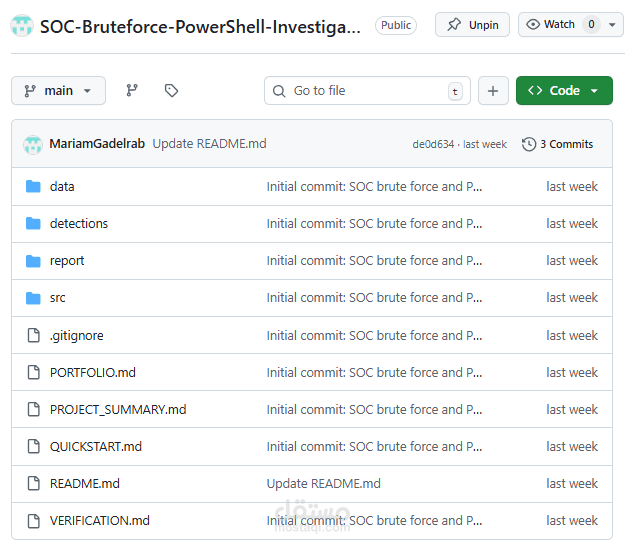Open the report folder
Image resolution: width=625 pixels, height=545 pixels.
tap(67, 261)
